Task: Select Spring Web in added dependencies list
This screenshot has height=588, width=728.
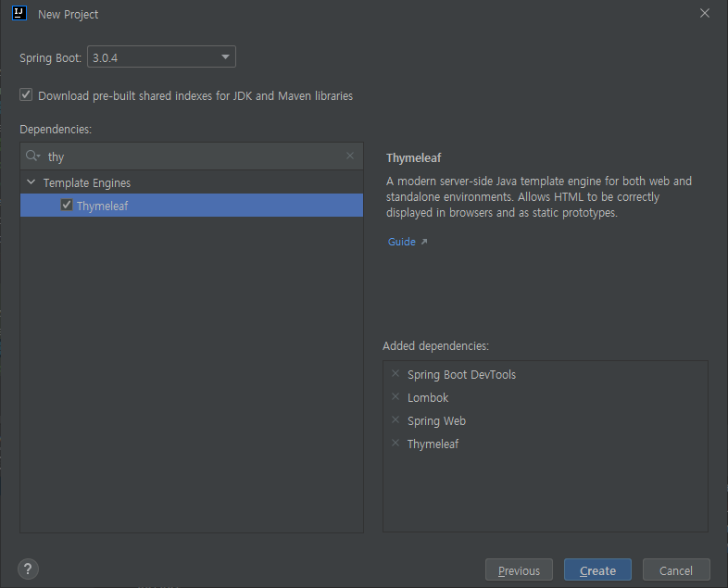Action: [x=436, y=421]
